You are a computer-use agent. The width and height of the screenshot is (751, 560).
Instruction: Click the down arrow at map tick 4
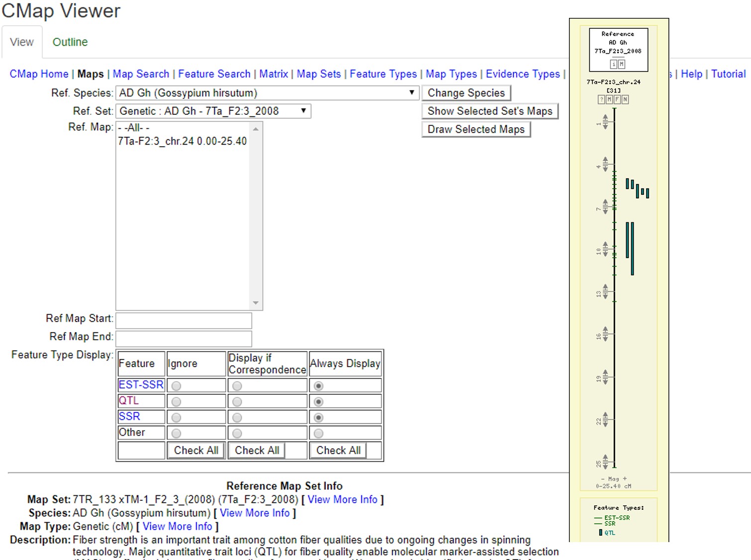605,168
